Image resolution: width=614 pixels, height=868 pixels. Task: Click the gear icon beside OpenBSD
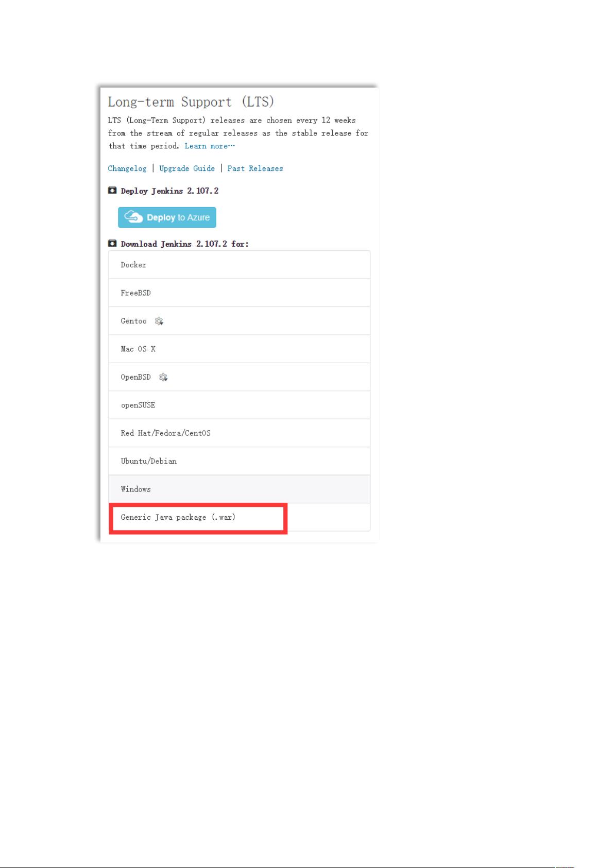[x=163, y=377]
